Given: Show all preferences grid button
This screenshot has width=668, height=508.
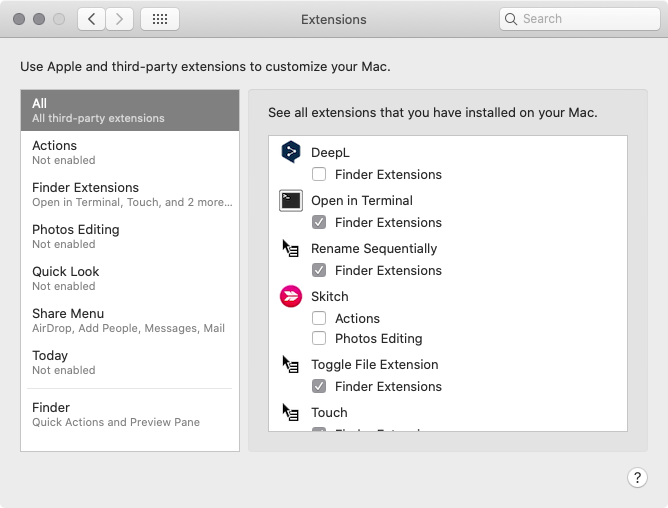Looking at the screenshot, I should 160,19.
